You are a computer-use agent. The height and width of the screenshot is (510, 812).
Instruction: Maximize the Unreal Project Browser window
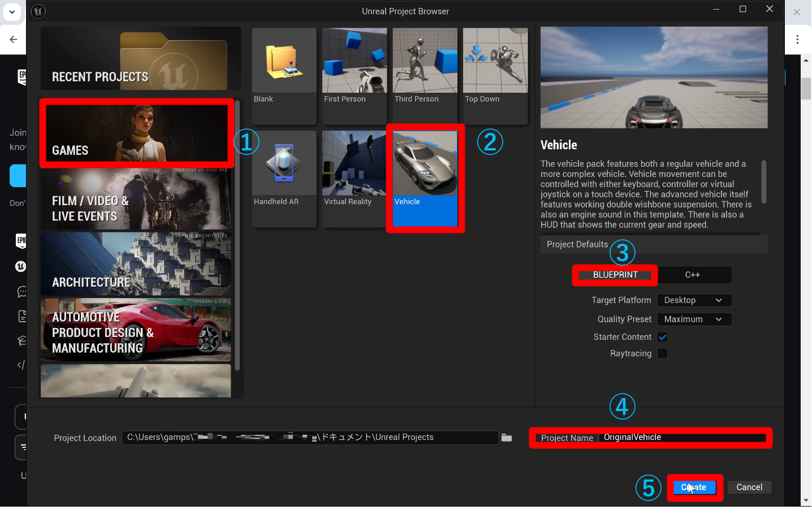click(743, 9)
